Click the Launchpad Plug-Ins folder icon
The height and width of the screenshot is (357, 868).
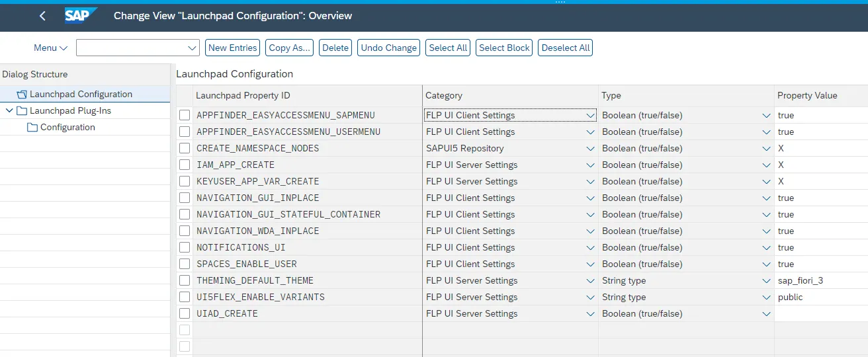click(x=22, y=111)
